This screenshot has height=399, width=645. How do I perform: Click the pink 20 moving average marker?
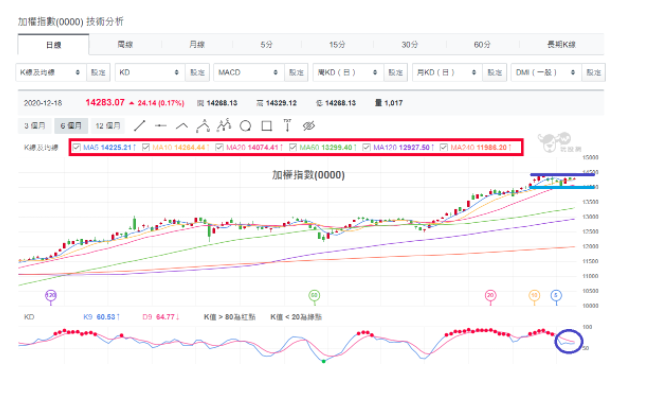click(490, 295)
